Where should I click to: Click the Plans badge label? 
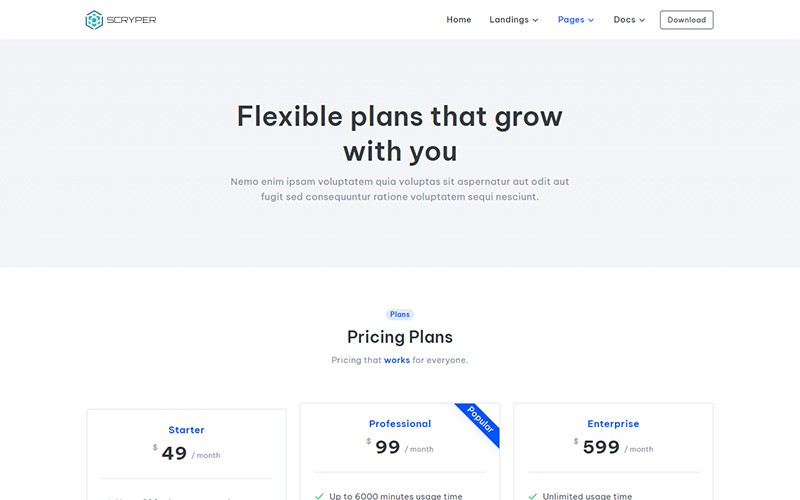coord(400,314)
